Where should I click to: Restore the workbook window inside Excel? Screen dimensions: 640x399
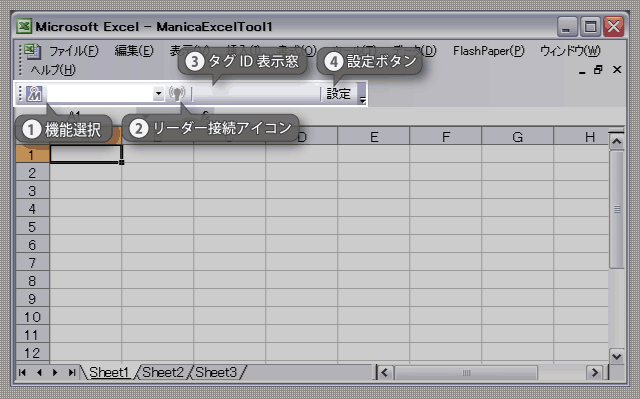click(x=598, y=70)
